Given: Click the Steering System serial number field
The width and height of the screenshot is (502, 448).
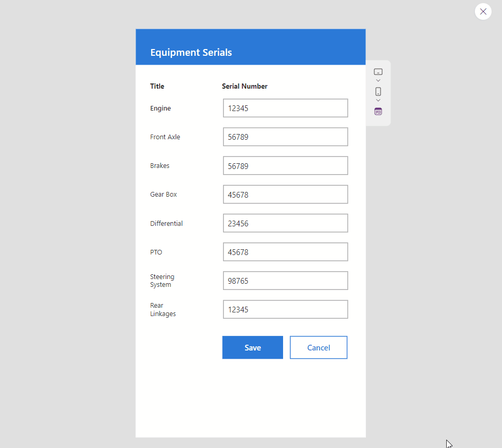Looking at the screenshot, I should click(285, 281).
